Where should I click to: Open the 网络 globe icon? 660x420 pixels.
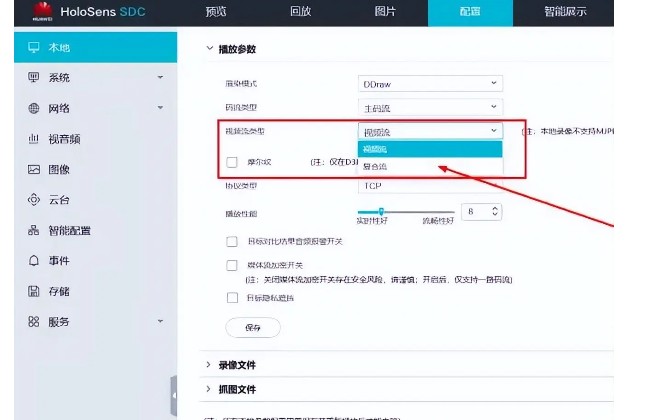pos(34,109)
